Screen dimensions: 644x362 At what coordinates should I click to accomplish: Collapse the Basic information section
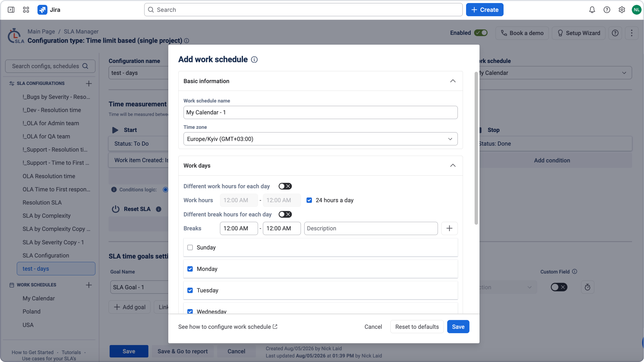click(453, 81)
